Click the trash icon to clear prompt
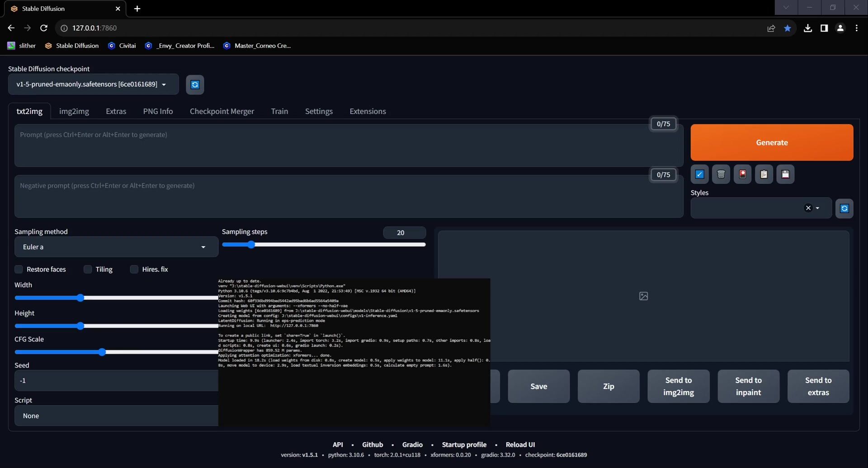Viewport: 868px width, 468px height. [x=721, y=175]
